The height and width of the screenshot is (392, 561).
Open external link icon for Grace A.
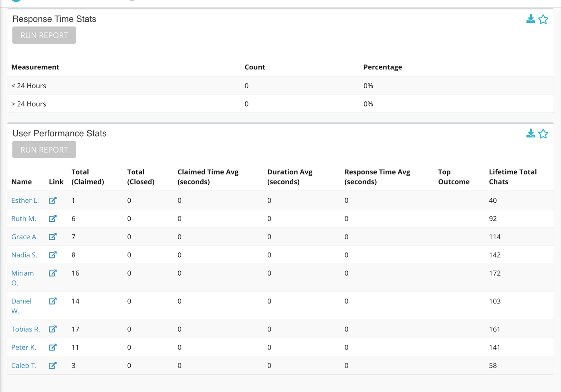pyautogui.click(x=53, y=237)
